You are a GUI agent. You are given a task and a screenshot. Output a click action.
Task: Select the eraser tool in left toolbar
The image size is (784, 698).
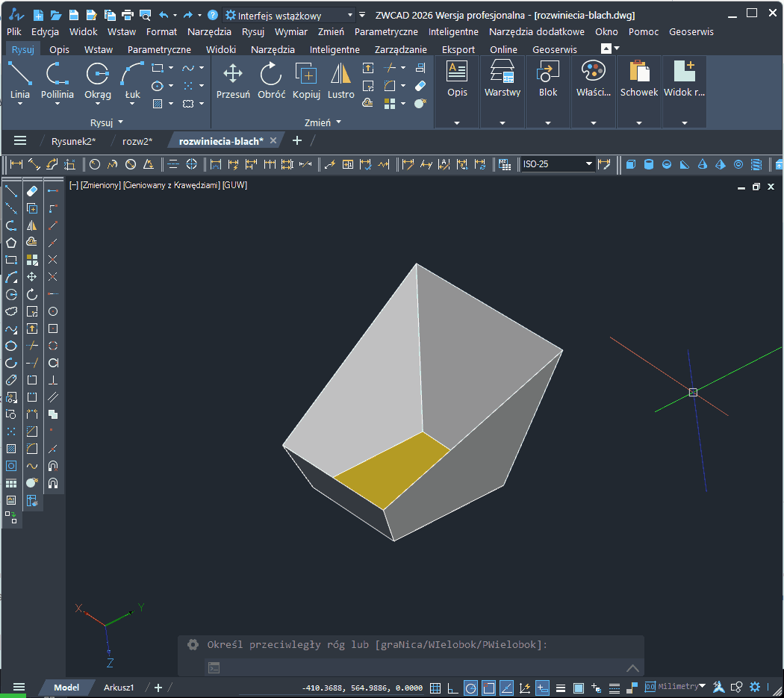(x=32, y=191)
